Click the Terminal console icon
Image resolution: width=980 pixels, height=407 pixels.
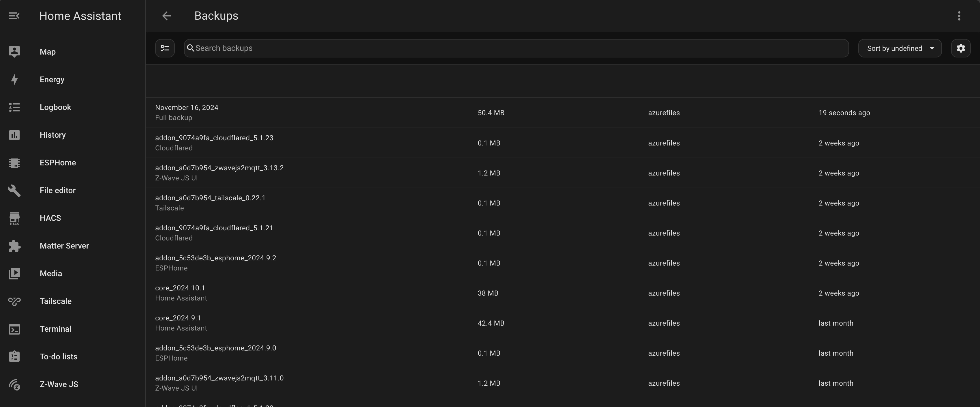[14, 329]
